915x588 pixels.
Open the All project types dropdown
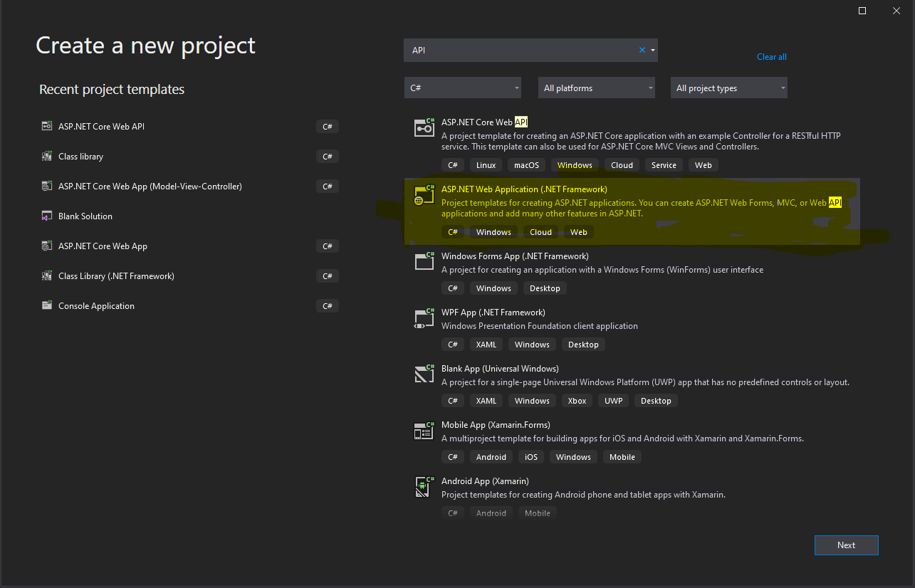[x=729, y=88]
